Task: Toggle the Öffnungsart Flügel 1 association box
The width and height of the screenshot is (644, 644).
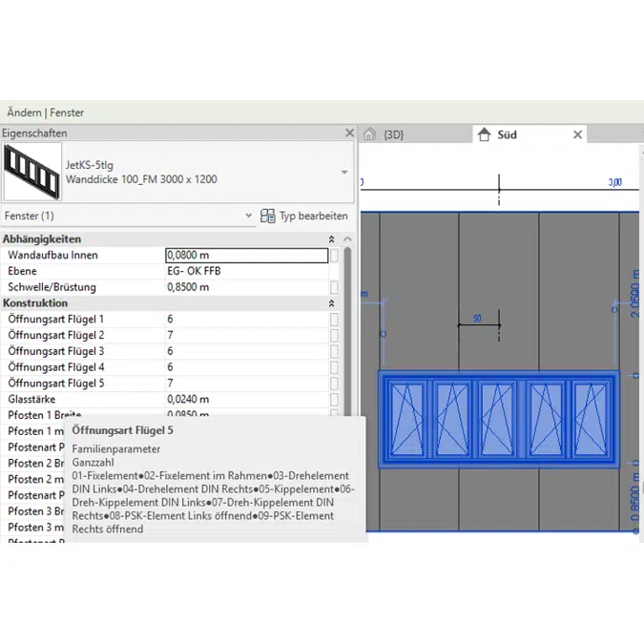Action: 334,319
